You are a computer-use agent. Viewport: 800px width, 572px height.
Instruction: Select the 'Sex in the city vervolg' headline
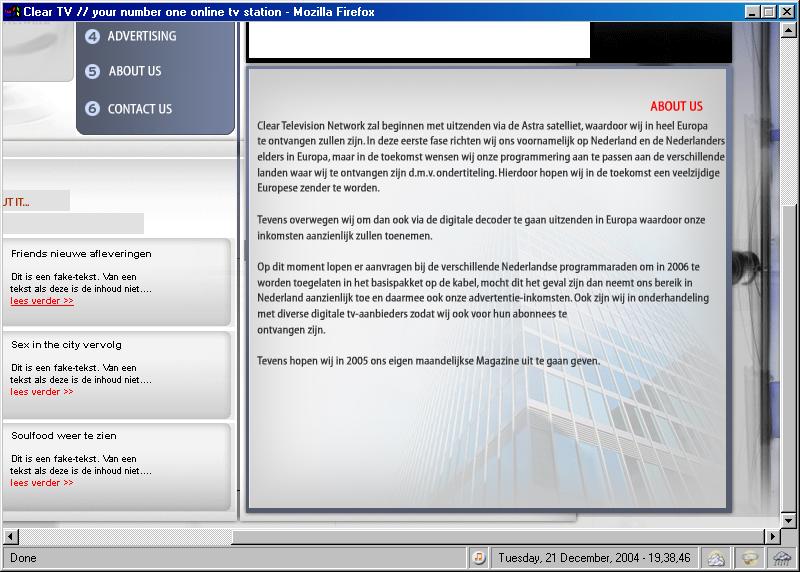(66, 344)
